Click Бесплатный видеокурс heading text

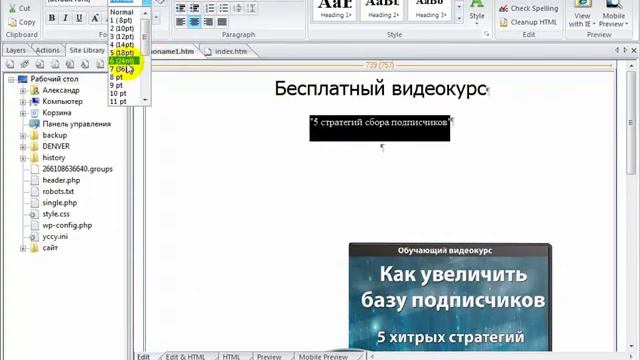pos(380,89)
